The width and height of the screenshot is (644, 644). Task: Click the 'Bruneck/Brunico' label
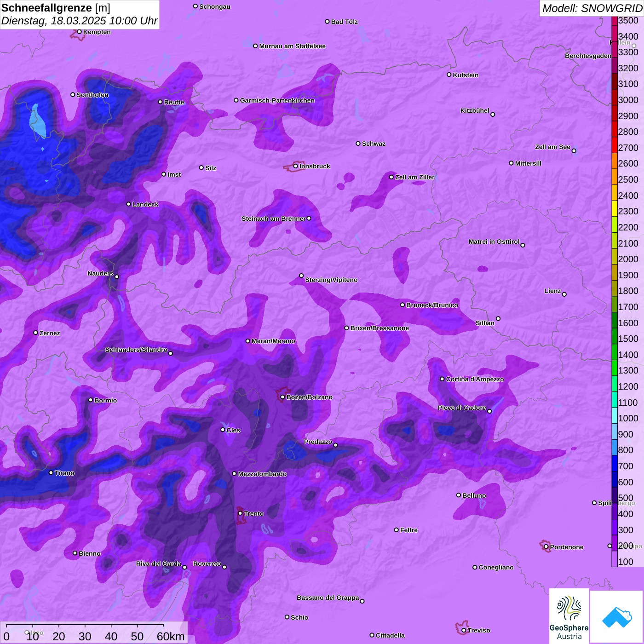(432, 305)
